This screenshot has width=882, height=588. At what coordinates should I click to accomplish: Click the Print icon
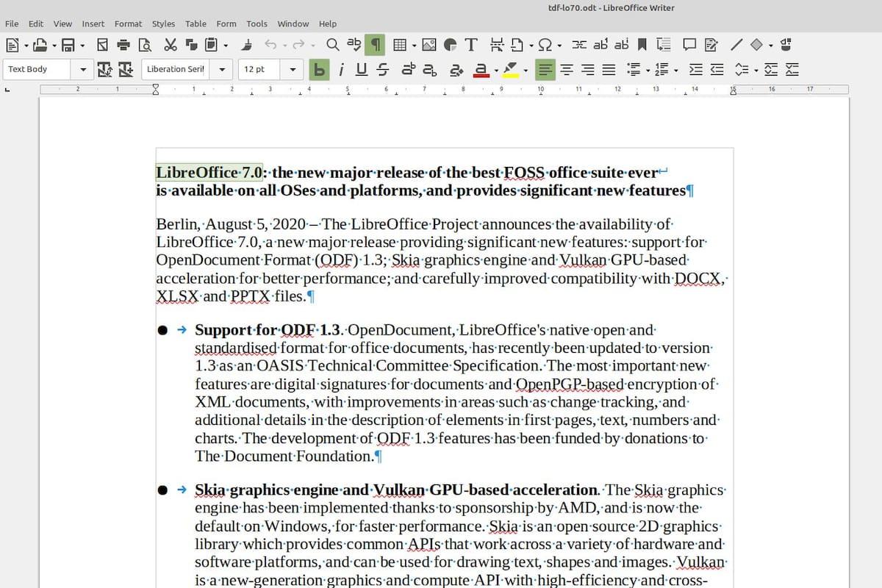click(x=123, y=45)
